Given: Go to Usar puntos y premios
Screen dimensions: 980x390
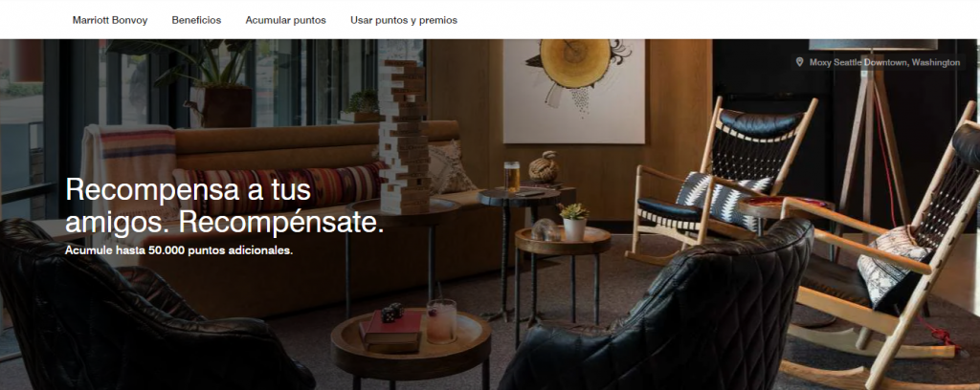Looking at the screenshot, I should click(404, 20).
